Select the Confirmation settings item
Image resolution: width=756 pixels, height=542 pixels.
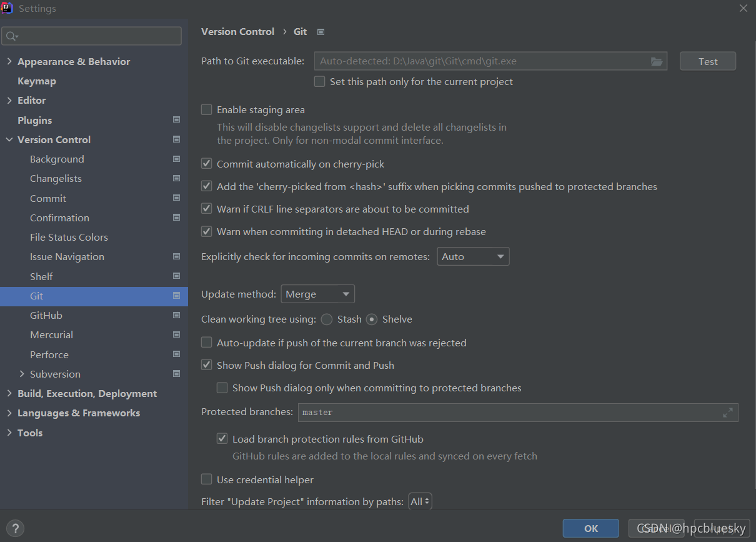pyautogui.click(x=59, y=218)
